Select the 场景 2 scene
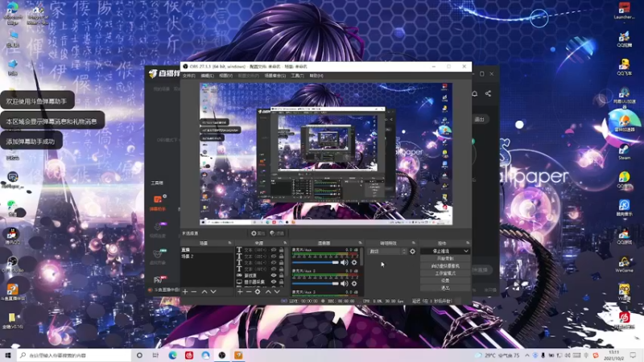The image size is (644, 362). [x=207, y=256]
